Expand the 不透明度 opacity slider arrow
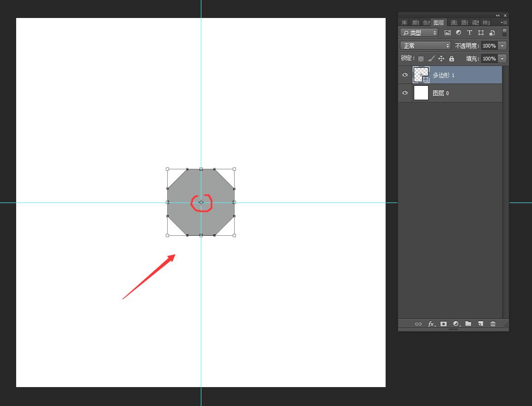The image size is (532, 406). [x=502, y=46]
